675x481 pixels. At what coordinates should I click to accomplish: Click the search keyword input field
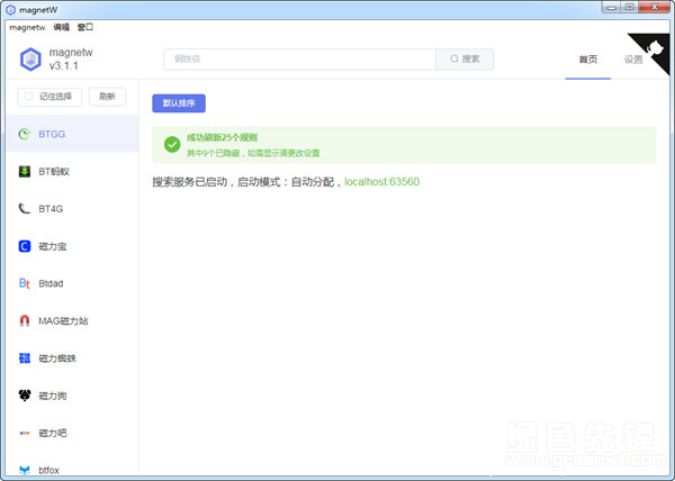click(300, 59)
